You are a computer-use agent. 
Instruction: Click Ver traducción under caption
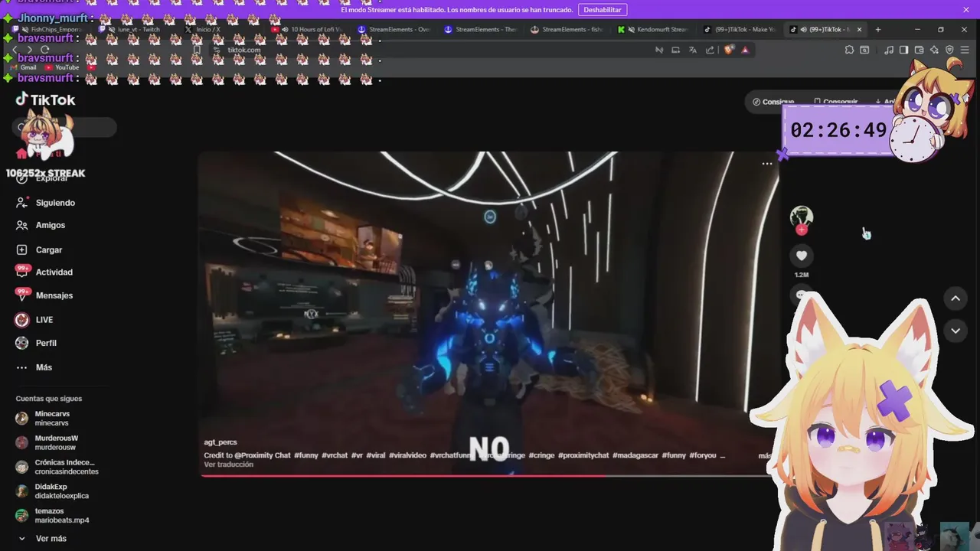[x=228, y=465]
